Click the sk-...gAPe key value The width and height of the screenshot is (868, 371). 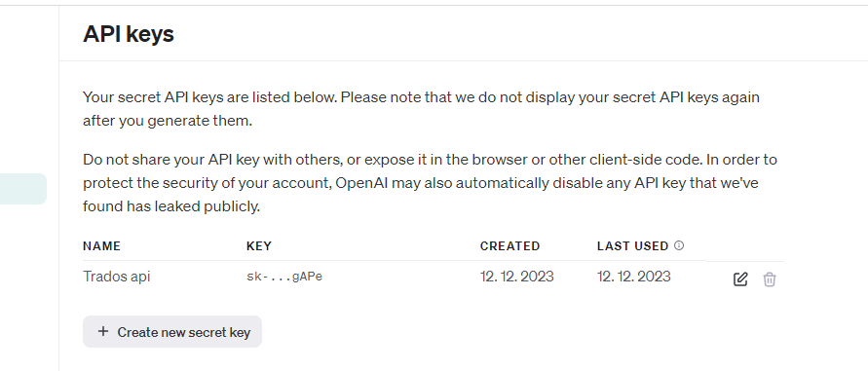pos(284,277)
